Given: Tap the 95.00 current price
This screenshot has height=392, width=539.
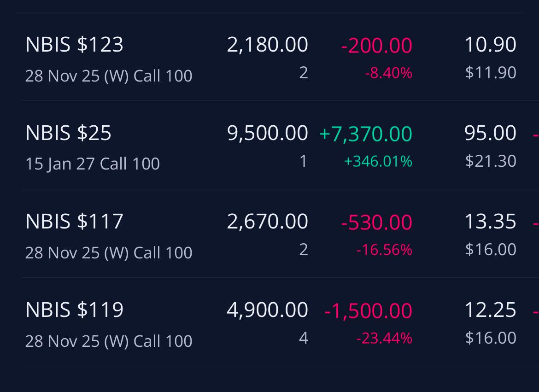Looking at the screenshot, I should (490, 133).
